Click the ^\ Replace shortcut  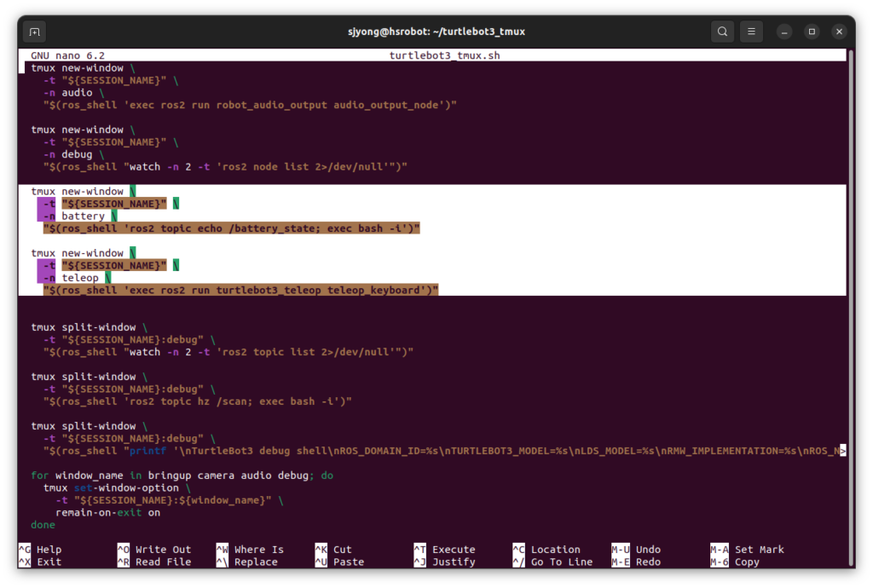coord(247,562)
